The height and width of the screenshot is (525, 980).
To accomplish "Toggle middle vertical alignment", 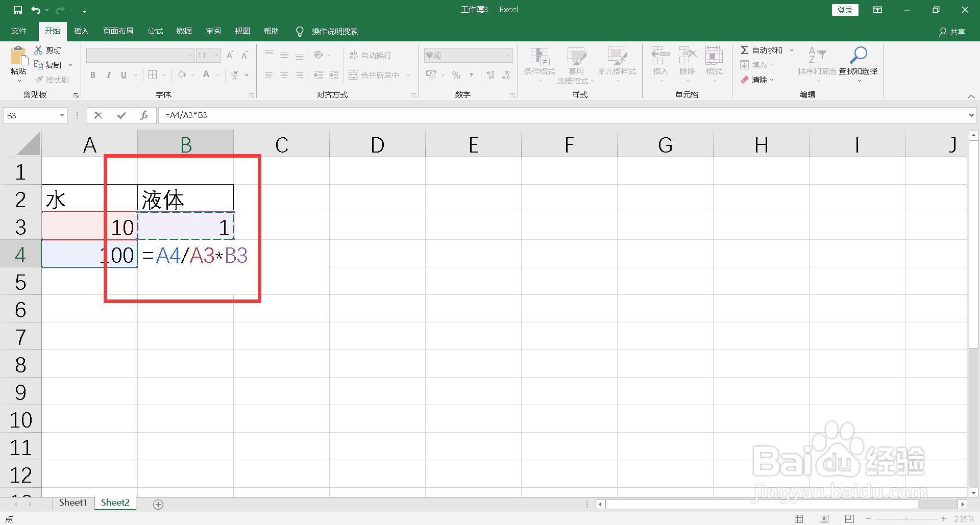I will tap(284, 55).
